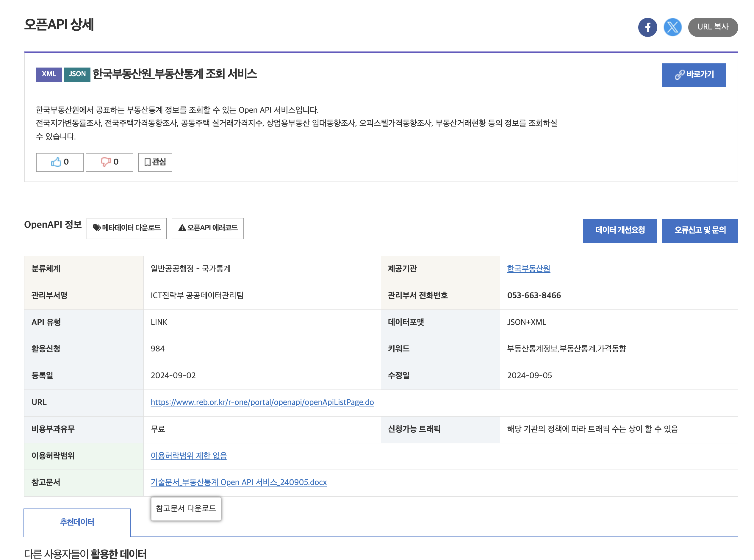This screenshot has height=560, width=754.
Task: Open 오픈API 에러코드 warning button
Action: [x=207, y=228]
